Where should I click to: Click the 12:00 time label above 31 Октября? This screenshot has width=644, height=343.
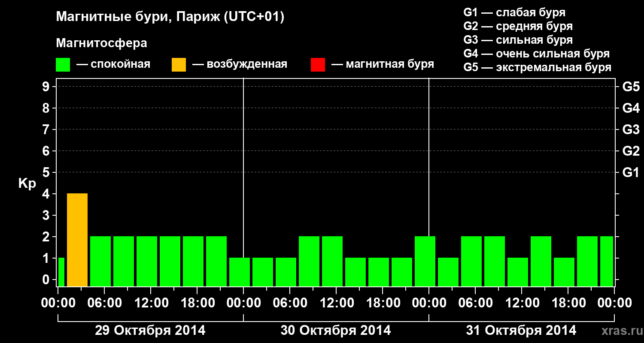[x=522, y=303]
